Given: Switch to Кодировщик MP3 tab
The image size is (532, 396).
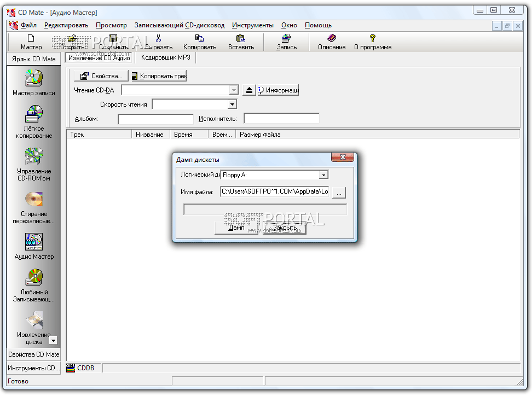Looking at the screenshot, I should [x=166, y=57].
